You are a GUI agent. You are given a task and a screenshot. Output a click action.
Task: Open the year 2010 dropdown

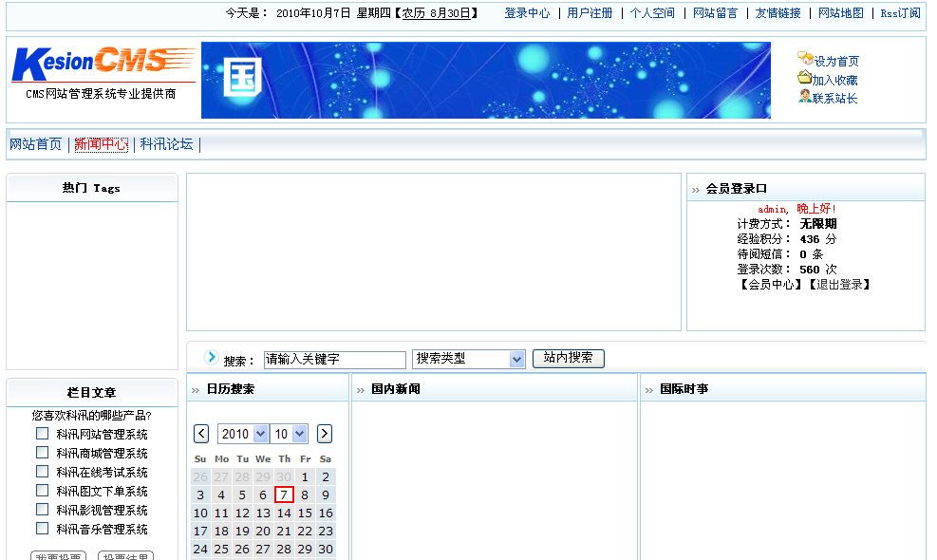(242, 433)
